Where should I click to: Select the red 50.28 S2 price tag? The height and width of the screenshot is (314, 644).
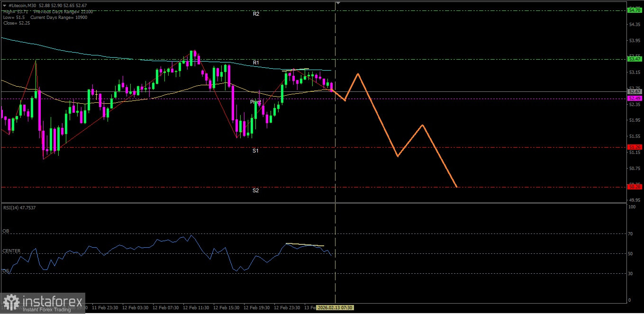click(x=634, y=187)
